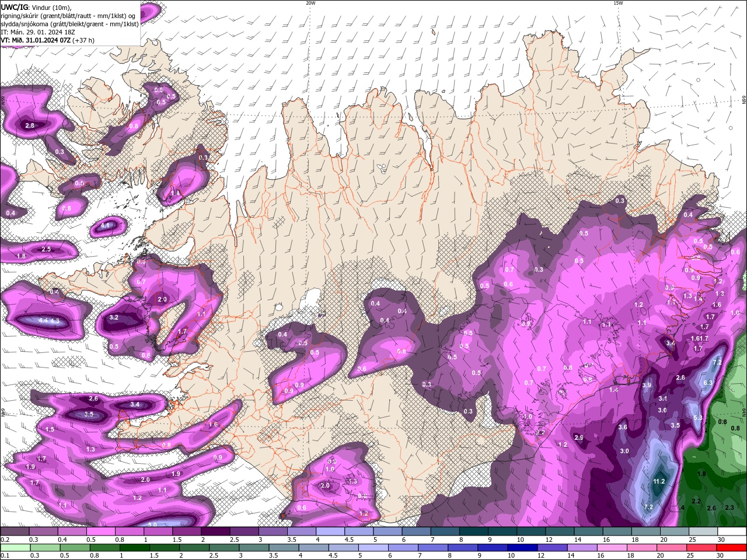Select the '11.2' precipitation value on map
747x560 pixels.
(659, 481)
